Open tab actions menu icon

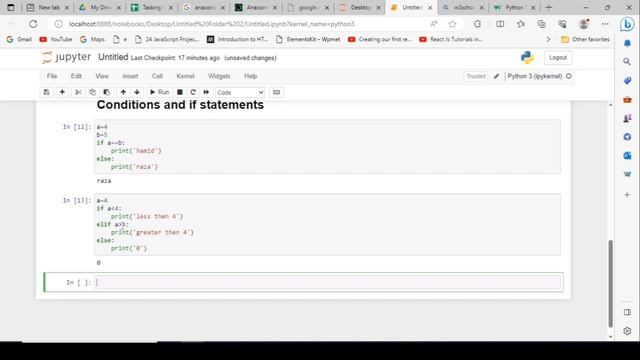pos(11,7)
